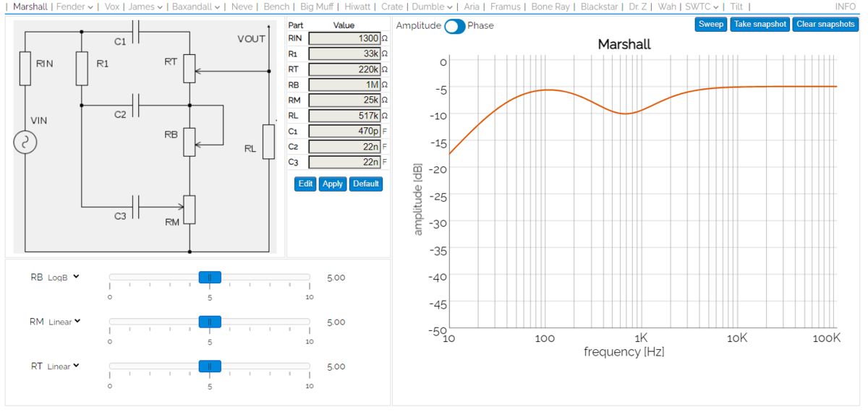
Task: Click the Part column header
Action: [x=295, y=25]
